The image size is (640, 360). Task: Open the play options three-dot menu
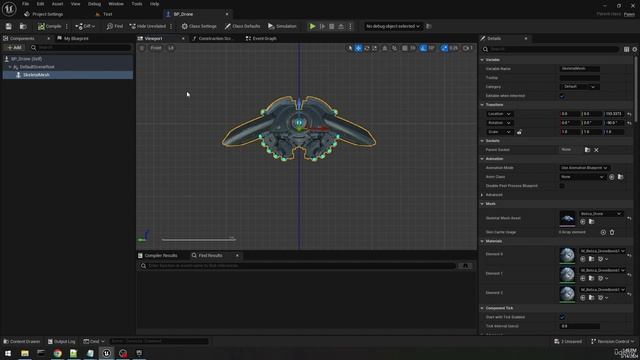pyautogui.click(x=350, y=26)
